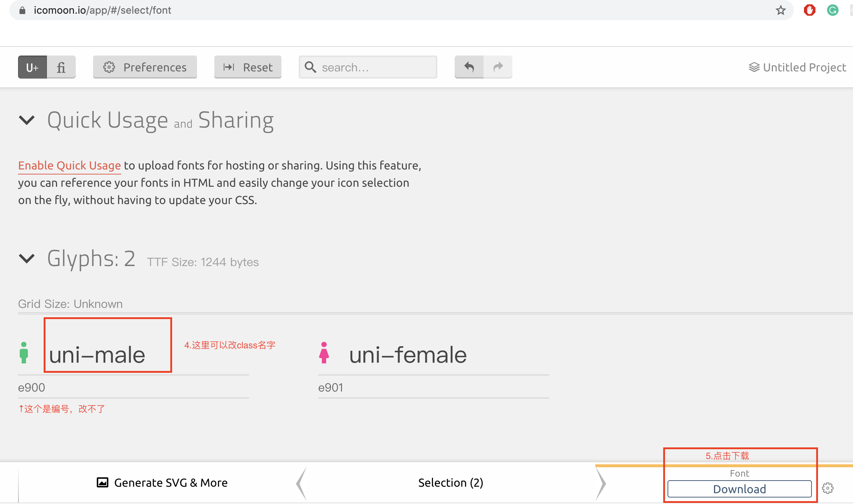The image size is (853, 504).
Task: Navigate right using the forward arrow
Action: coord(601,483)
